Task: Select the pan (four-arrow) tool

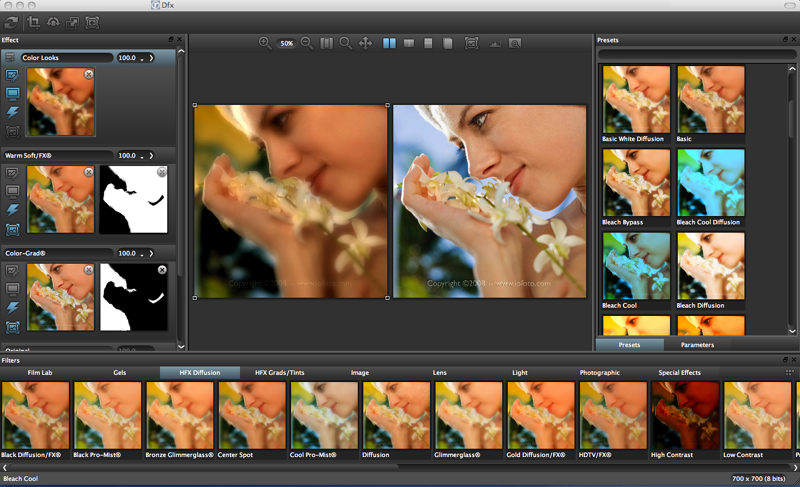Action: coord(365,43)
